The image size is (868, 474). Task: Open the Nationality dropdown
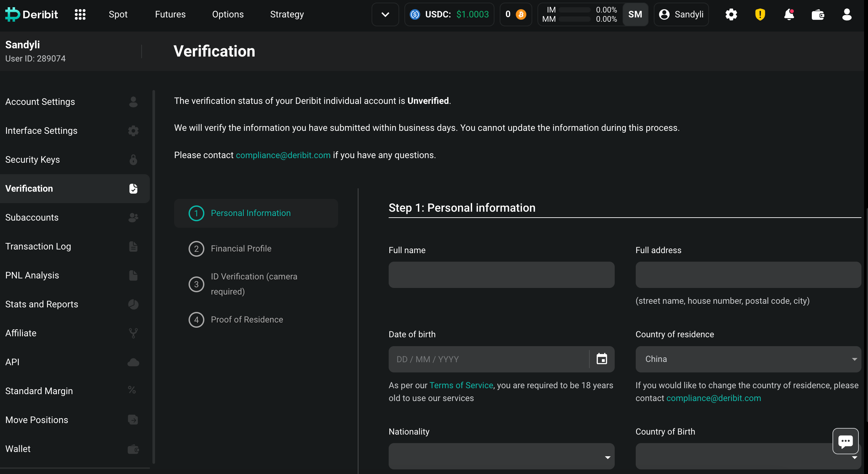(501, 456)
